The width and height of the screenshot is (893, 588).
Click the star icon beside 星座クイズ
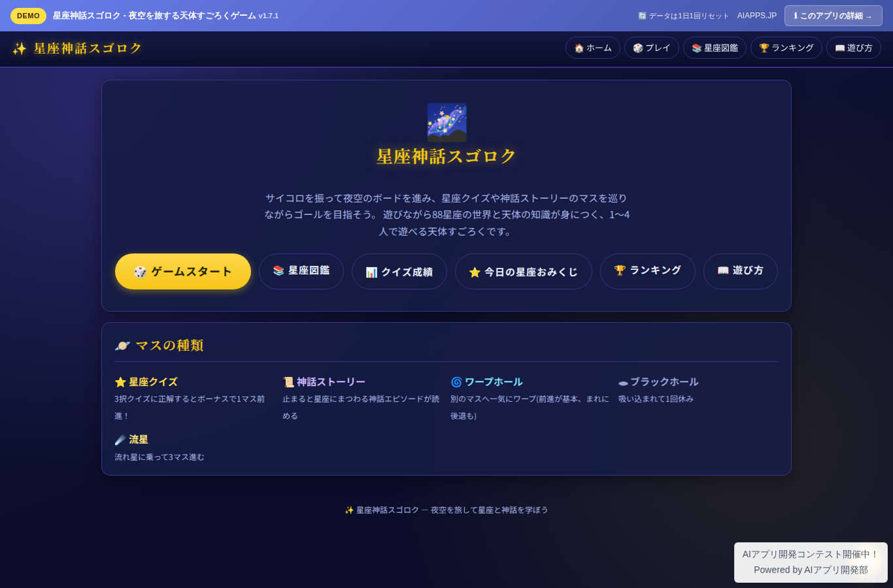pyautogui.click(x=120, y=382)
